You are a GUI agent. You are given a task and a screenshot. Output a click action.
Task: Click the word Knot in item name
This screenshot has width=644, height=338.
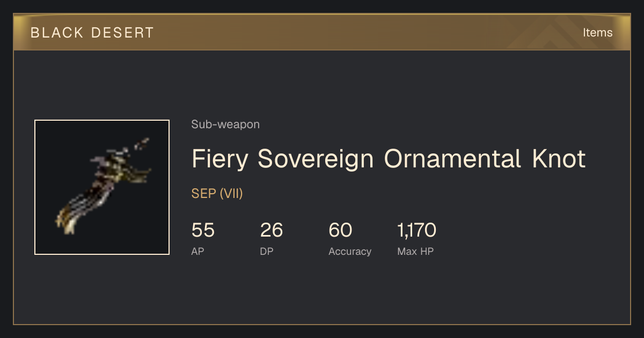(559, 159)
